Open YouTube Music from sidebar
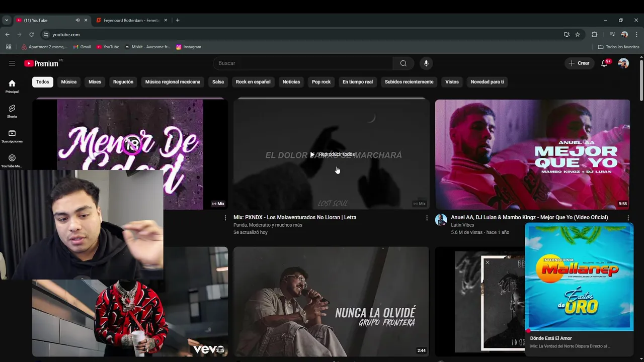The width and height of the screenshot is (644, 362). tap(12, 161)
